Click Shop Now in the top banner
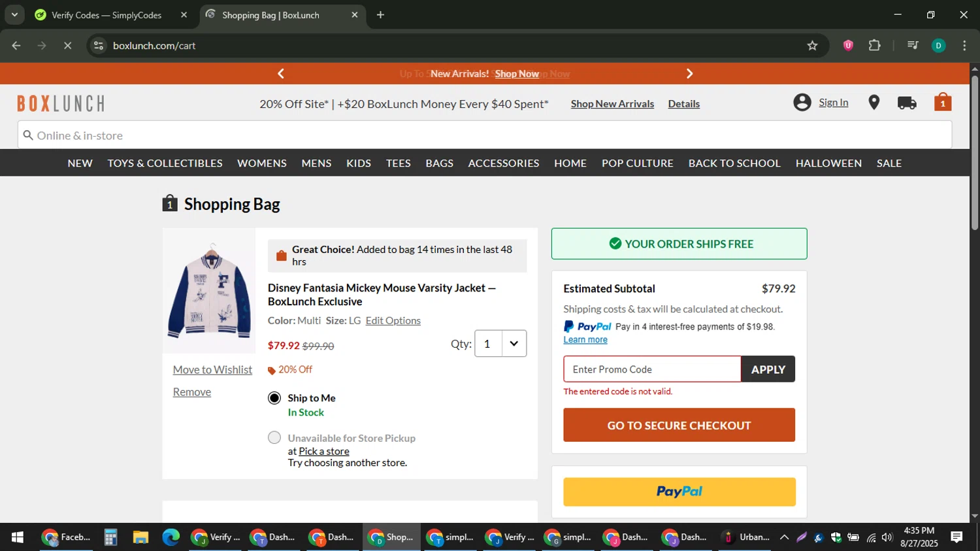The image size is (980, 551). pos(517,74)
